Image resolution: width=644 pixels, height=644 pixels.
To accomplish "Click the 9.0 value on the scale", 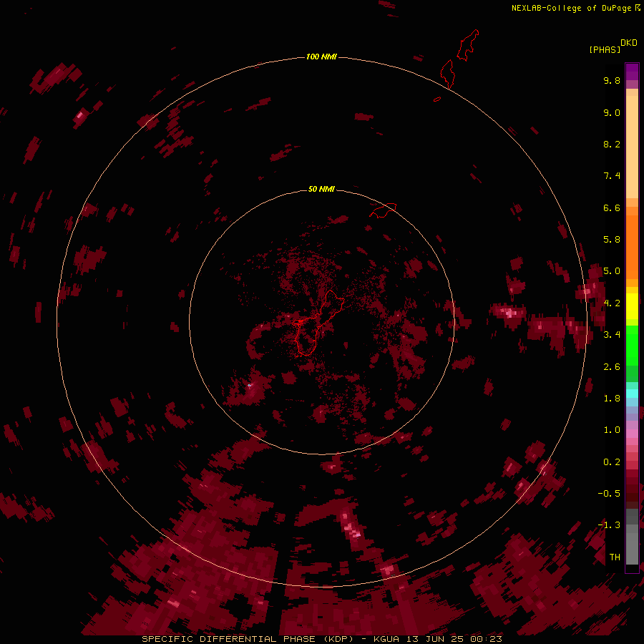I will tap(612, 112).
